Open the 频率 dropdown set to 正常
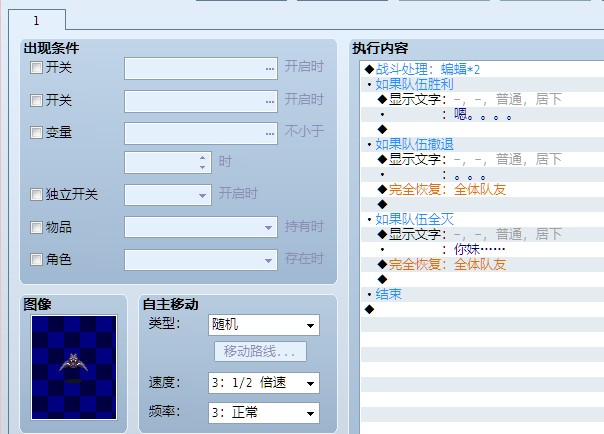The image size is (604, 434). click(x=263, y=412)
